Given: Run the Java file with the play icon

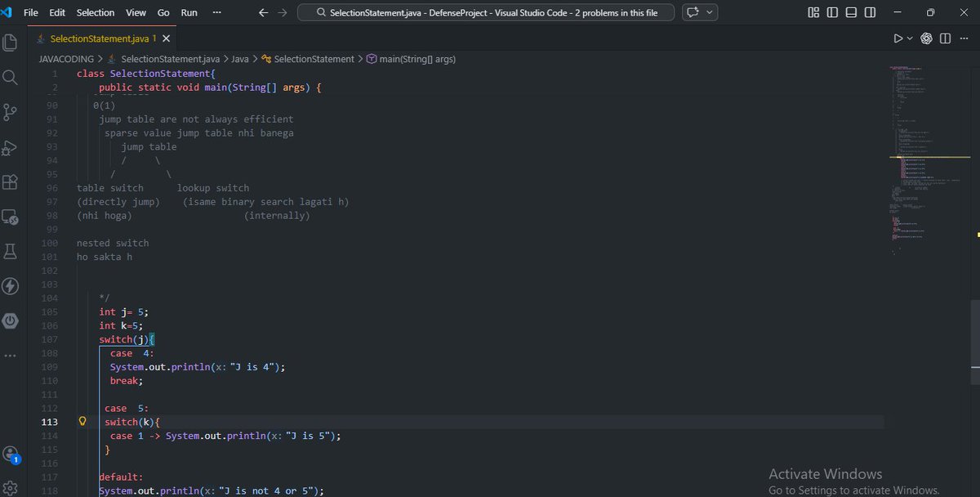Looking at the screenshot, I should (898, 38).
